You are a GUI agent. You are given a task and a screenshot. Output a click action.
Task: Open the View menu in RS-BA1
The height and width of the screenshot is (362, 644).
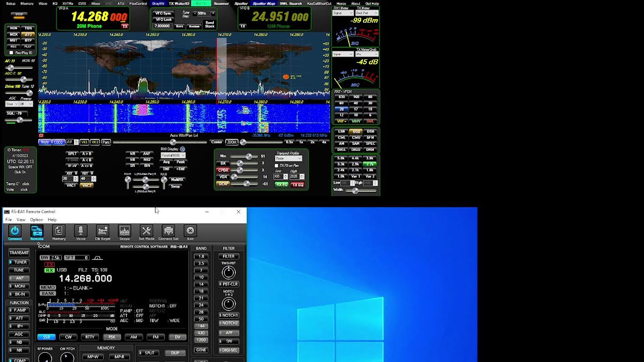(x=21, y=220)
